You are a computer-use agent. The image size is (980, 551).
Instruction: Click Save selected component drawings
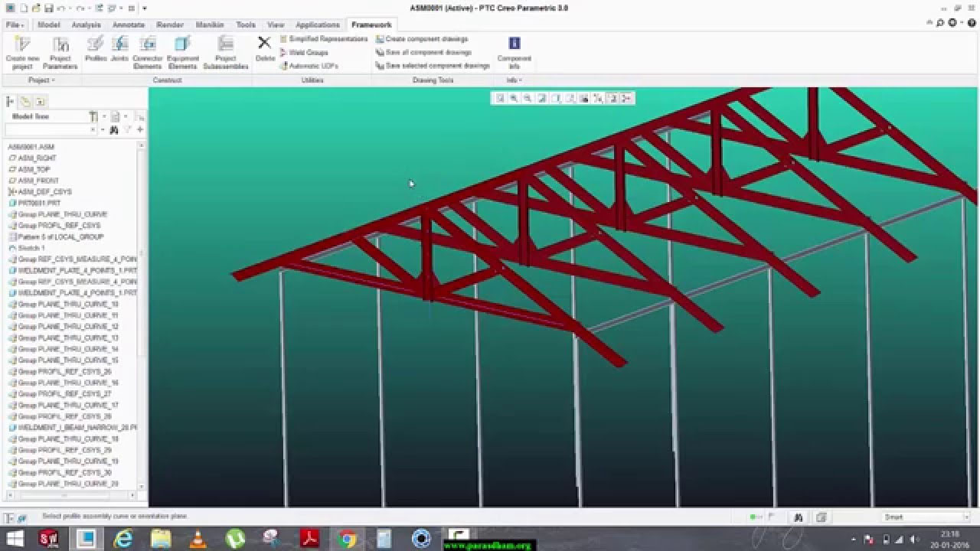tap(433, 67)
